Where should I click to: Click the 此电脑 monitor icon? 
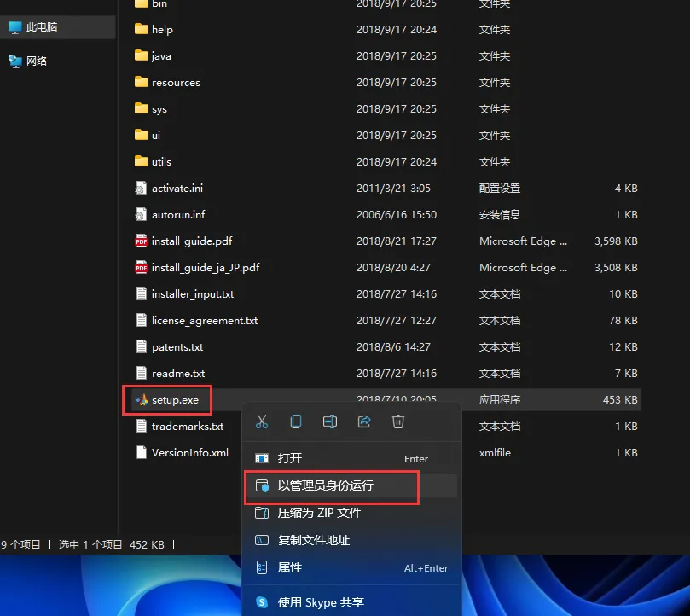click(x=15, y=27)
